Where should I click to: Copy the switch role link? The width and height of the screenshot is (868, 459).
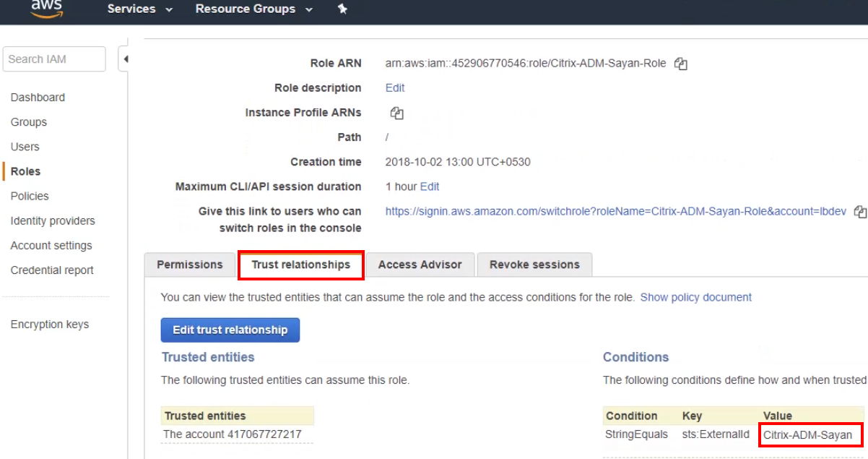coord(859,212)
